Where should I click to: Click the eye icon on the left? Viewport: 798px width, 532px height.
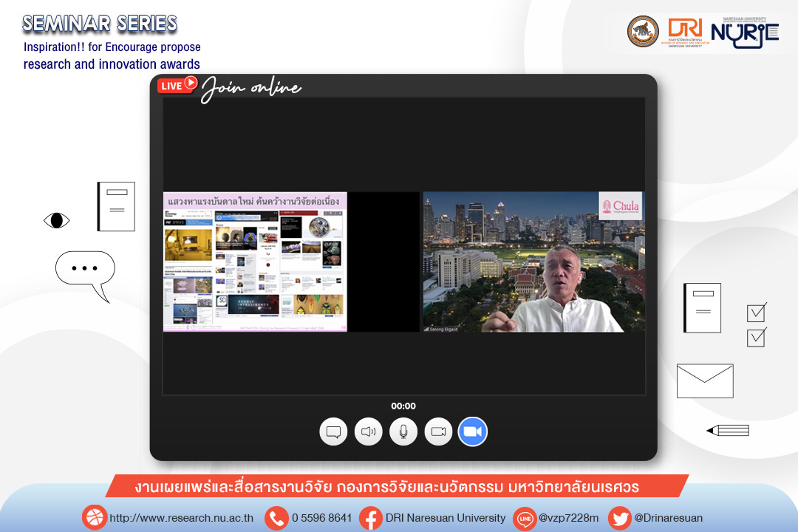(x=56, y=220)
